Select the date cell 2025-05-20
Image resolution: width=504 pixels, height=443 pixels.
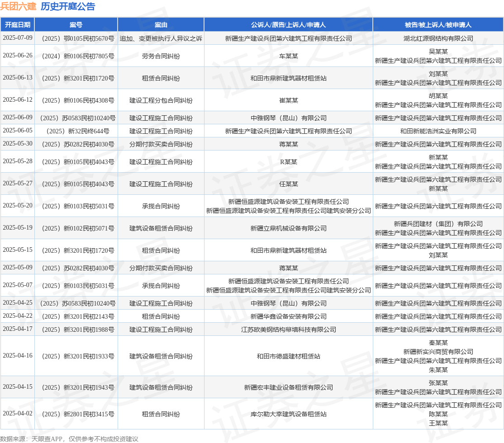tap(18, 206)
